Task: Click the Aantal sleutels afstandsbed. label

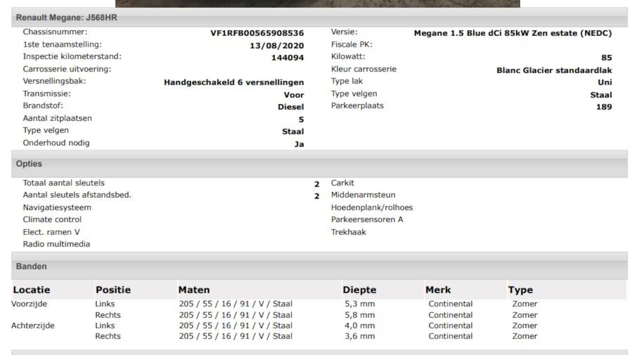Action: coord(77,195)
